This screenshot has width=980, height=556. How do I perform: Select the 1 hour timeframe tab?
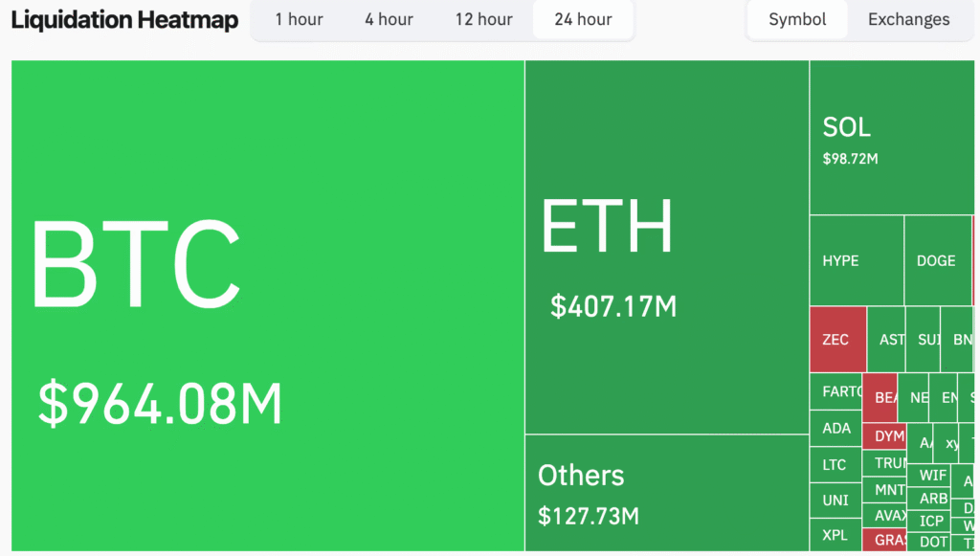pyautogui.click(x=299, y=19)
